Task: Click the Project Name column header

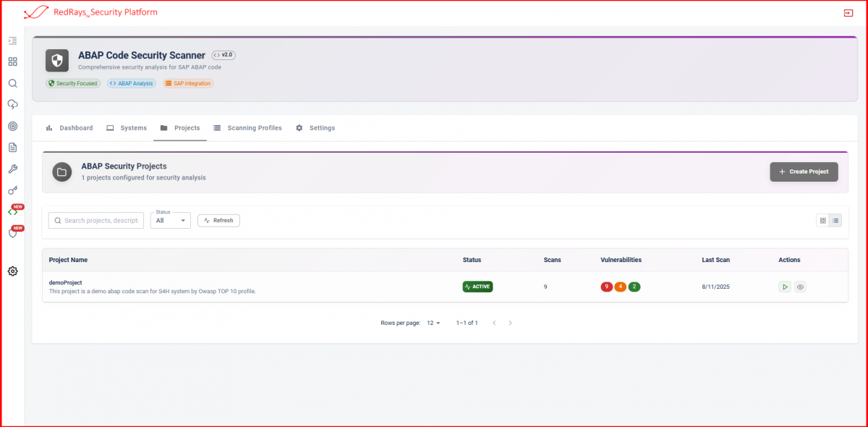Action: pyautogui.click(x=68, y=260)
